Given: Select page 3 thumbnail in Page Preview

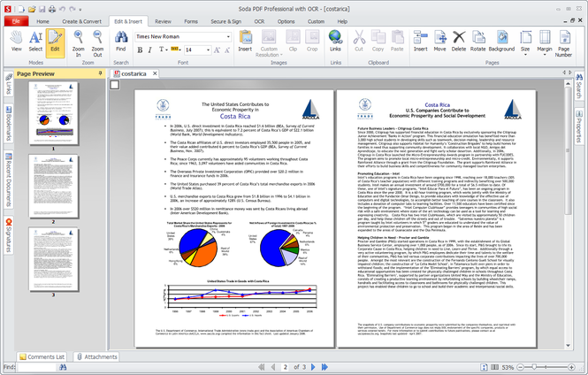Looking at the screenshot, I should [x=54, y=259].
